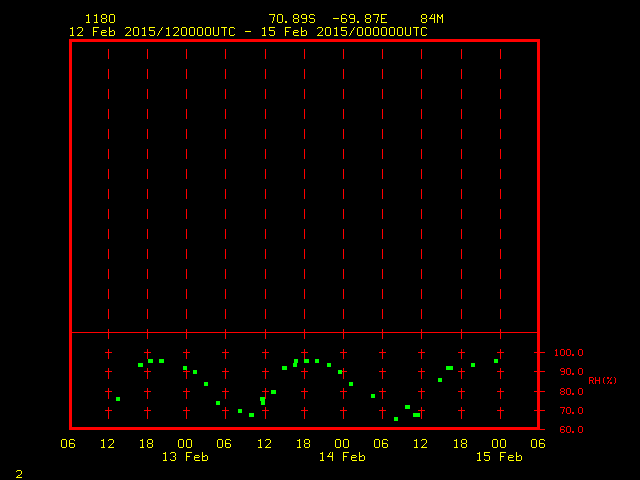Select the 15 Feb date label
Screen dimensions: 640x480
click(499, 457)
